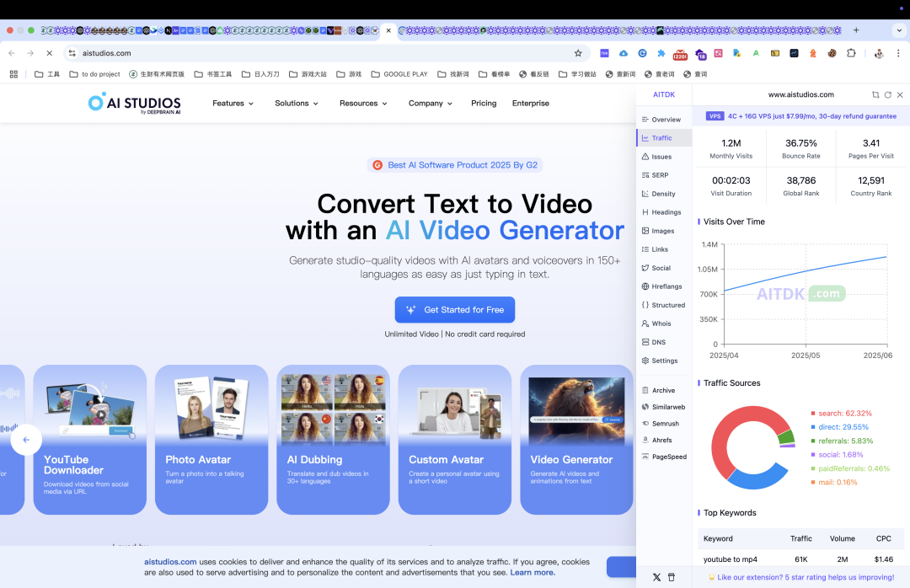Screen dimensions: 910x588
Task: Open the tab search chevron dropdown
Action: click(x=900, y=30)
